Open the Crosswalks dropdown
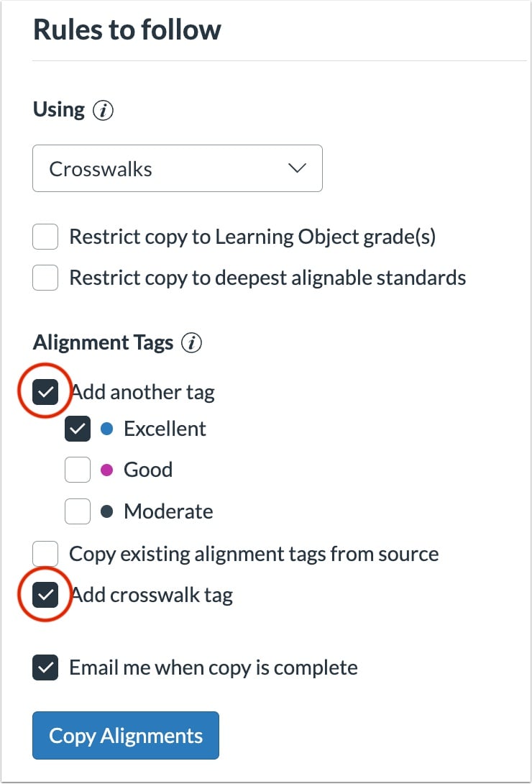532x784 pixels. coord(178,168)
